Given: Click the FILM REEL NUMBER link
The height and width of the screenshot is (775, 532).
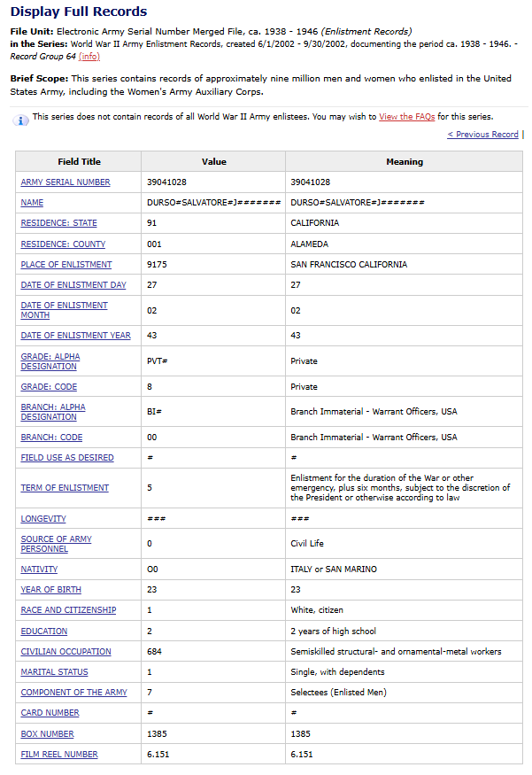Looking at the screenshot, I should pos(59,755).
